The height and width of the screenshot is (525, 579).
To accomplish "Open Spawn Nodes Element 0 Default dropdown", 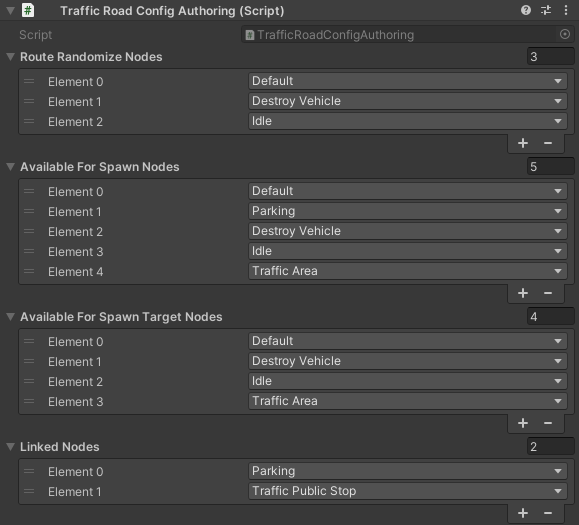I will [408, 191].
